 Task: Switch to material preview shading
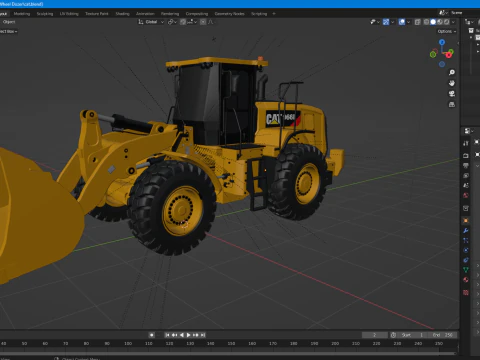[x=440, y=22]
